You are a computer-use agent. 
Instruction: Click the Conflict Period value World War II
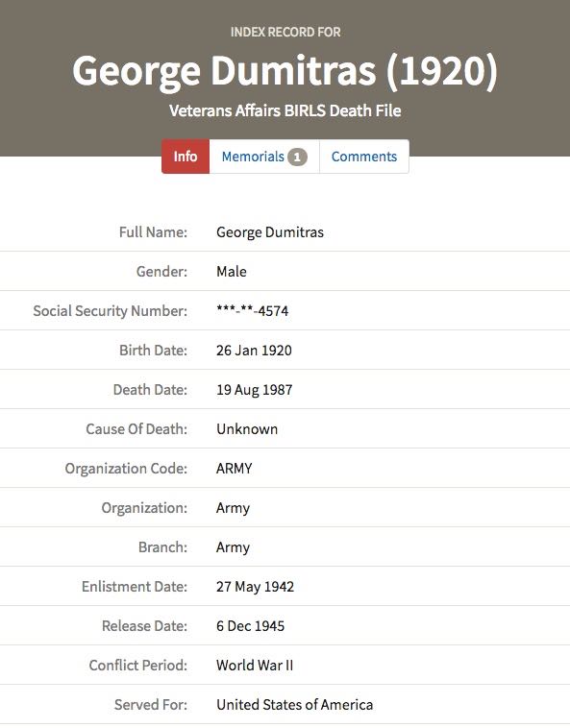pyautogui.click(x=255, y=666)
